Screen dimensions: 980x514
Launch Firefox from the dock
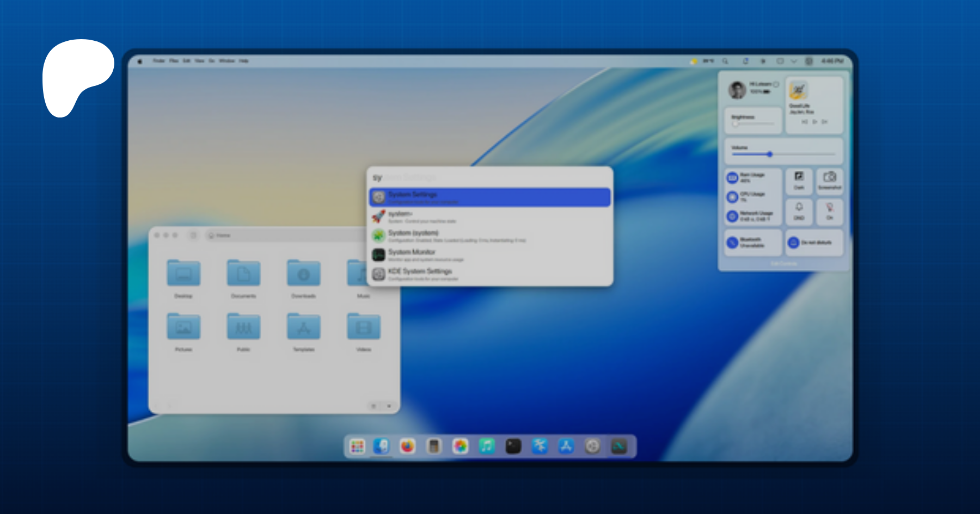407,447
